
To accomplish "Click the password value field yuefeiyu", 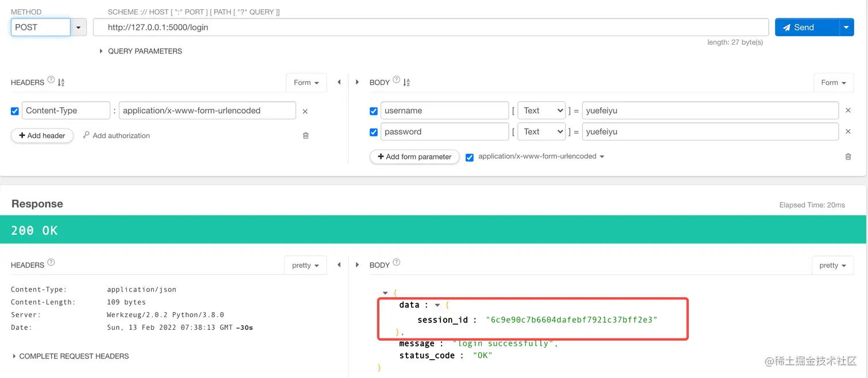I will tap(710, 132).
